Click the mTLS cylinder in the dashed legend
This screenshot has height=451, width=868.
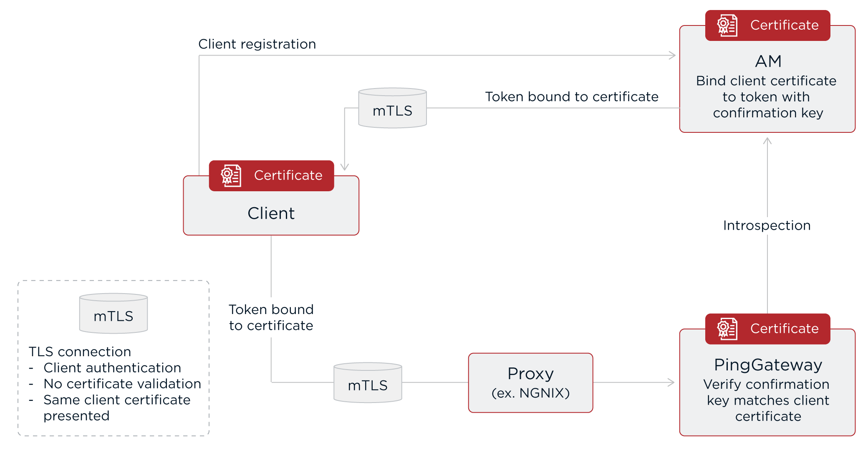(114, 314)
